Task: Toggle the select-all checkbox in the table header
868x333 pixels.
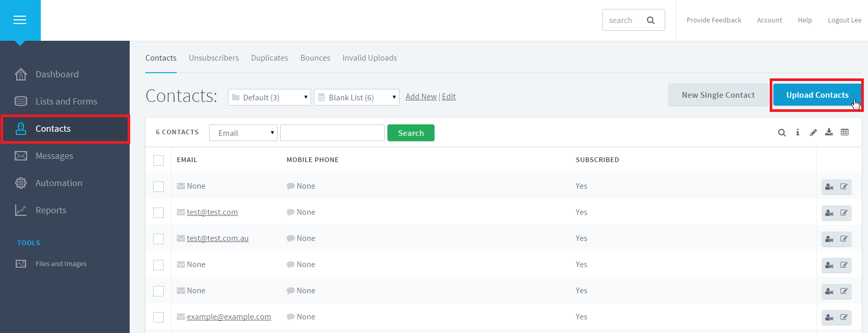Action: (158, 160)
